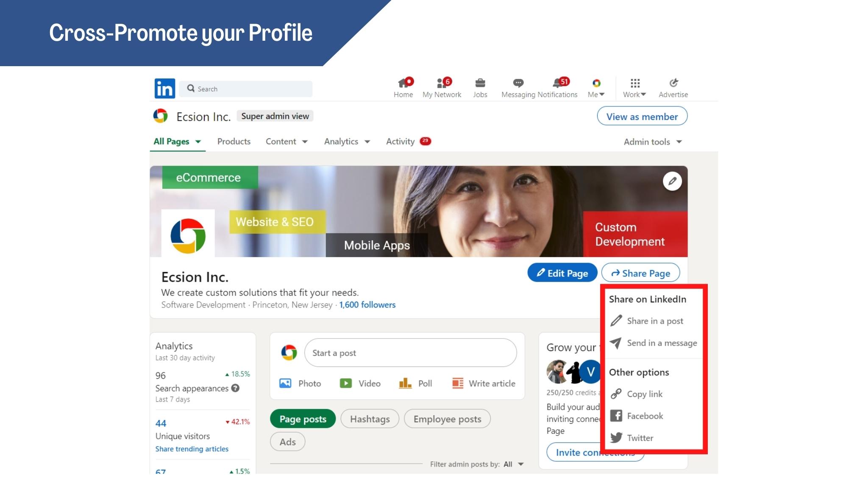This screenshot has height=492, width=868.
Task: Click the Photo icon under Start a post
Action: coord(285,383)
